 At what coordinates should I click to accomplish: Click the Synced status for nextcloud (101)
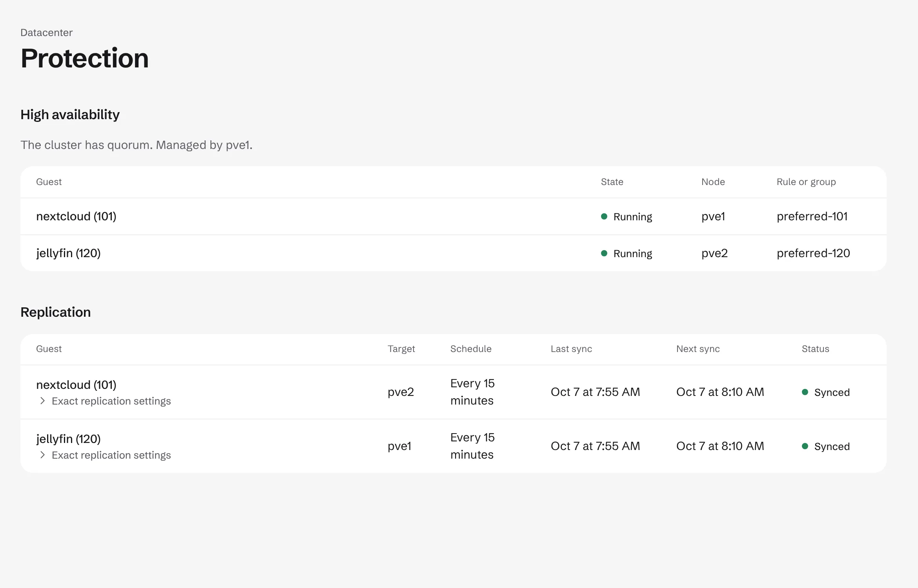click(x=826, y=392)
